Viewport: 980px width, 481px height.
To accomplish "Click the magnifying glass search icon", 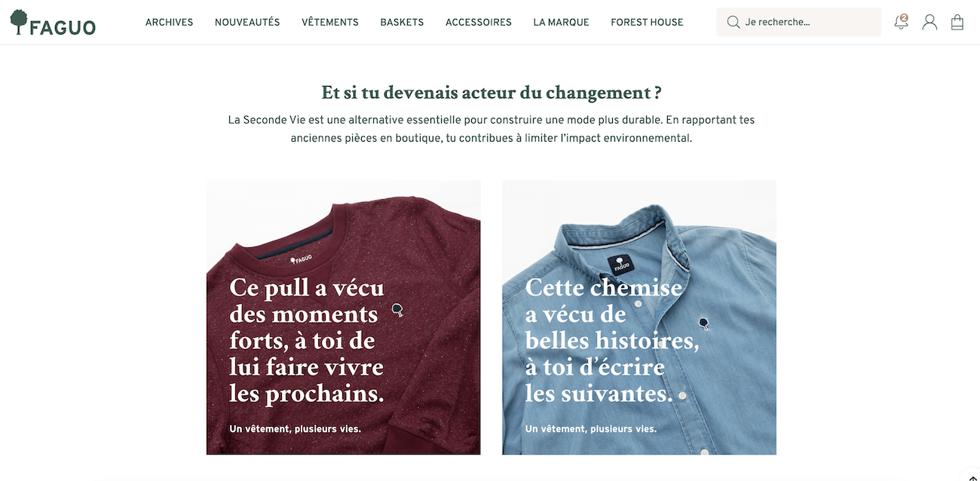I will tap(733, 23).
